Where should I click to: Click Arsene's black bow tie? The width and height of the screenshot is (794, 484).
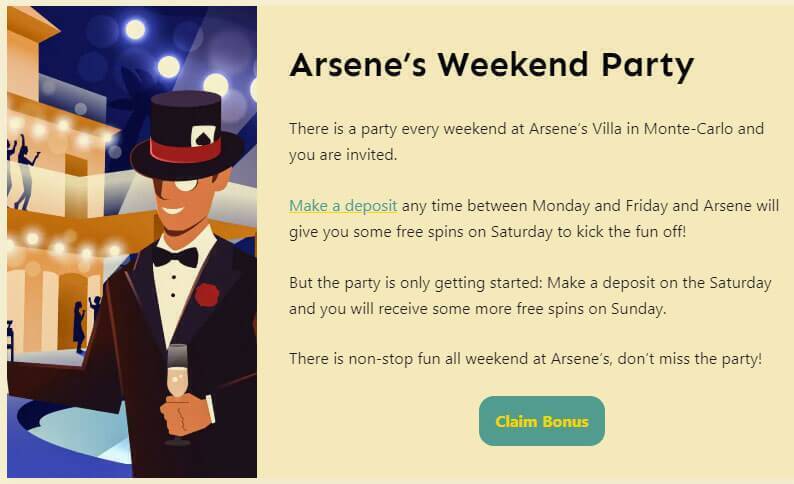pyautogui.click(x=174, y=256)
